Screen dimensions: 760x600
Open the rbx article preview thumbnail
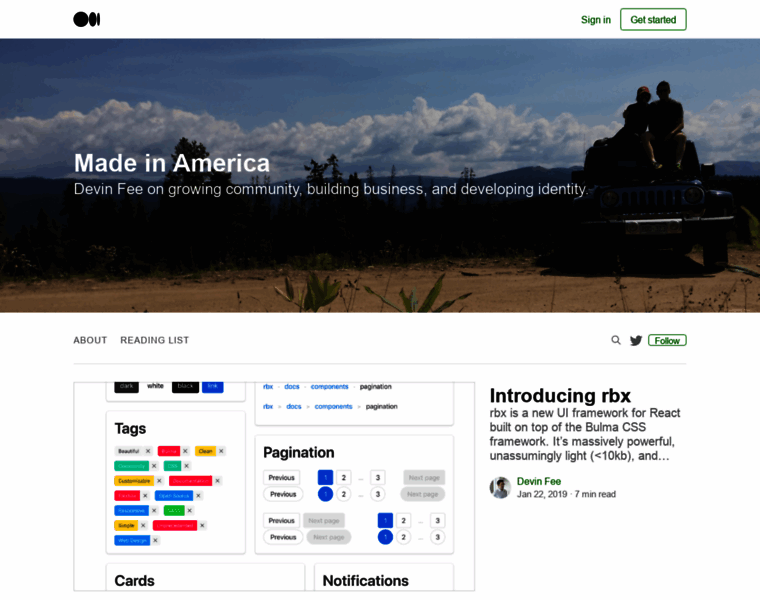(x=274, y=486)
